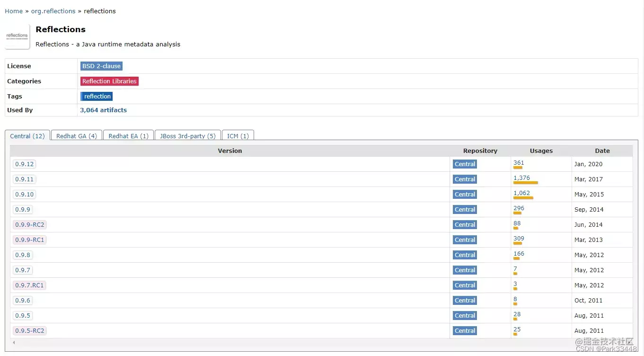Image resolution: width=644 pixels, height=356 pixels.
Task: Click Central repository badge for 0.9.11
Action: [465, 179]
